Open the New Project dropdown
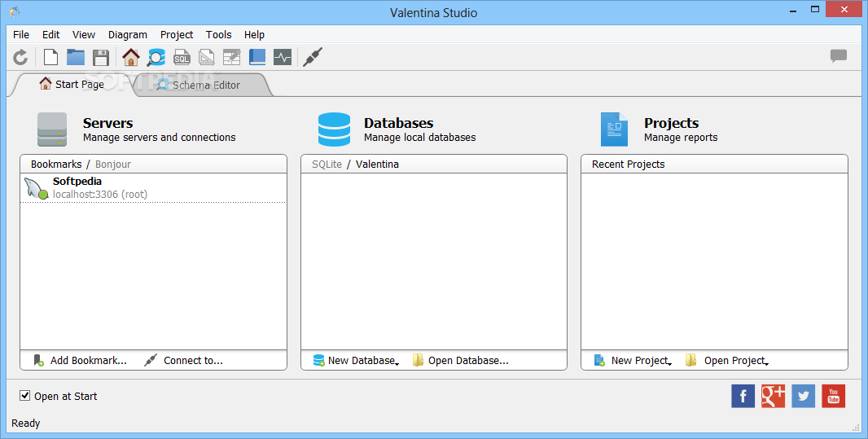The image size is (868, 439). 633,360
